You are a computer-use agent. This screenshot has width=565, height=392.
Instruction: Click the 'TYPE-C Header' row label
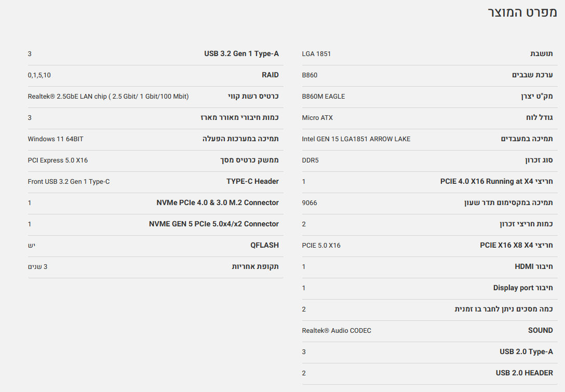(252, 182)
